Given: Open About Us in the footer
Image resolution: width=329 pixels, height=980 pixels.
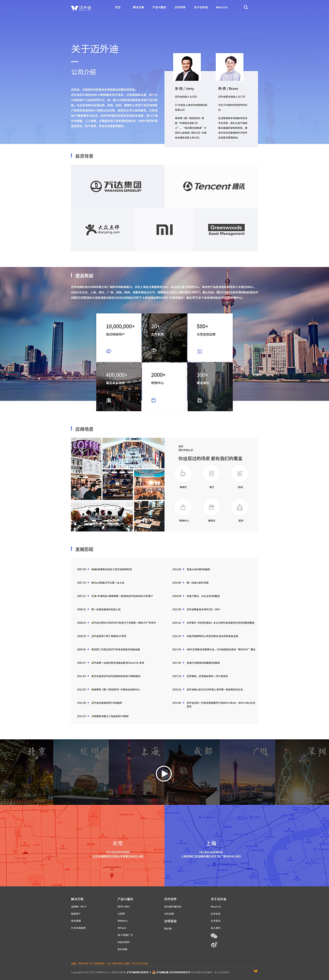Looking at the screenshot, I should [216, 906].
